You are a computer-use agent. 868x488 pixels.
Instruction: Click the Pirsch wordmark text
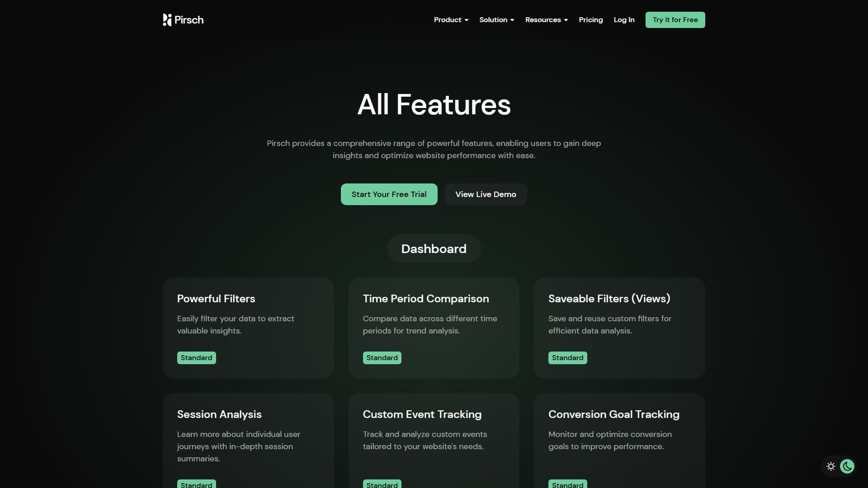click(x=189, y=20)
